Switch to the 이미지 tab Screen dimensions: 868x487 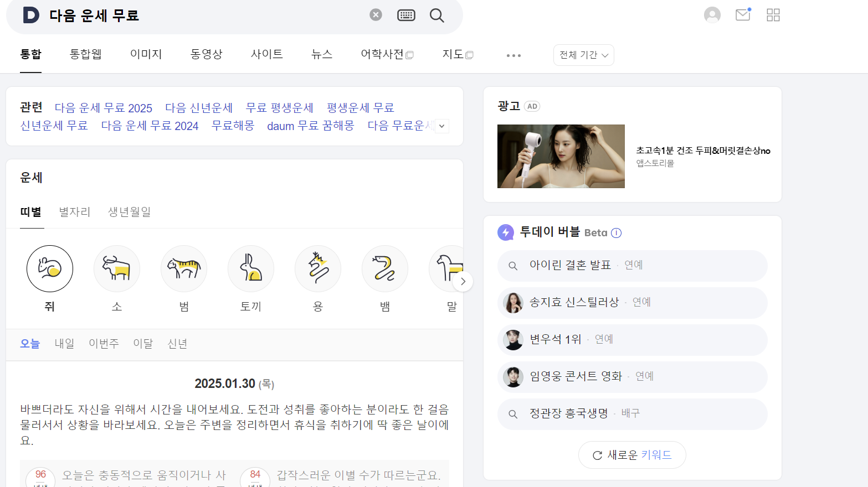click(146, 54)
